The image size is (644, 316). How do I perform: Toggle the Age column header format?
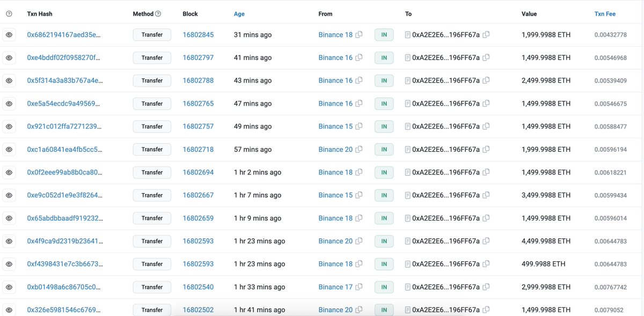239,14
